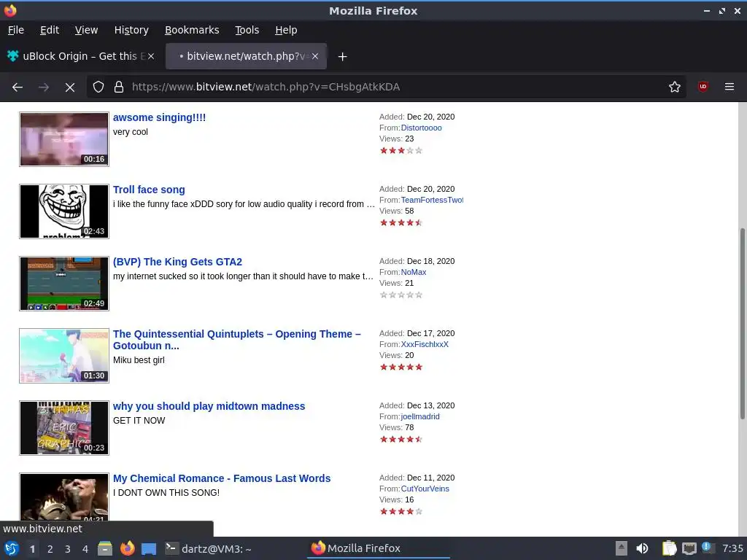Open The Quintessential Quintuplets Opening Theme video
Screen dimensions: 747x560
(x=237, y=340)
